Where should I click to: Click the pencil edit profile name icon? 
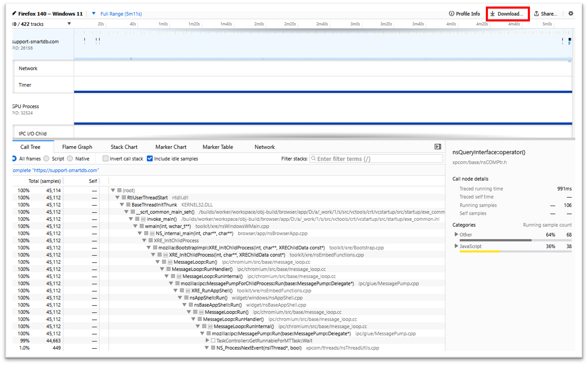tap(14, 14)
